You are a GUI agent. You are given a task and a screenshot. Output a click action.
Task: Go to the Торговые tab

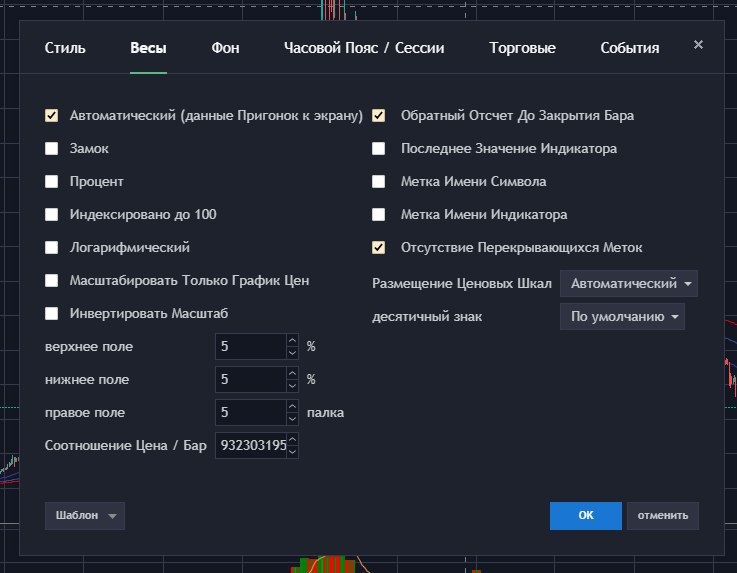(522, 48)
